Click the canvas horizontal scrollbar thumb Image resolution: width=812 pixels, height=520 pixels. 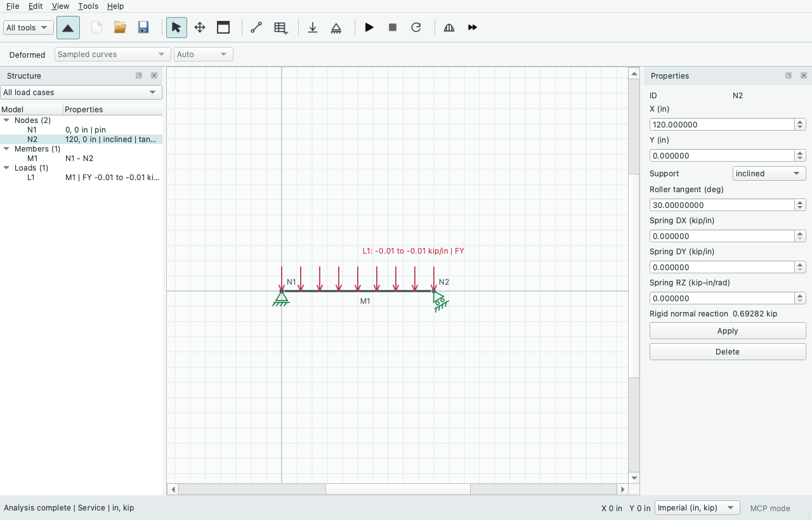pos(398,490)
